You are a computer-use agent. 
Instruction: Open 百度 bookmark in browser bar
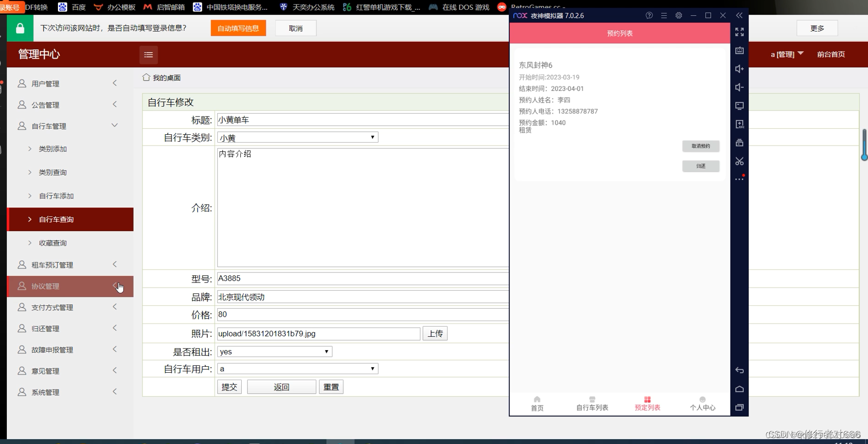coord(72,7)
